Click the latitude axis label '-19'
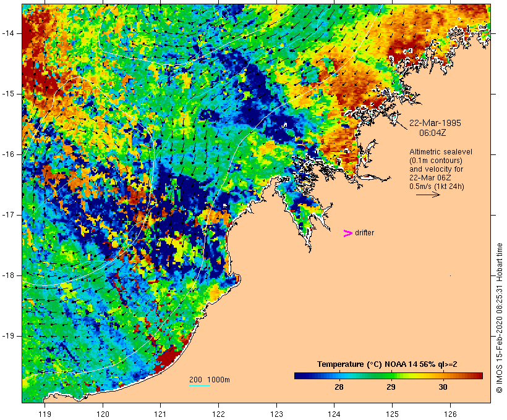 coord(8,336)
